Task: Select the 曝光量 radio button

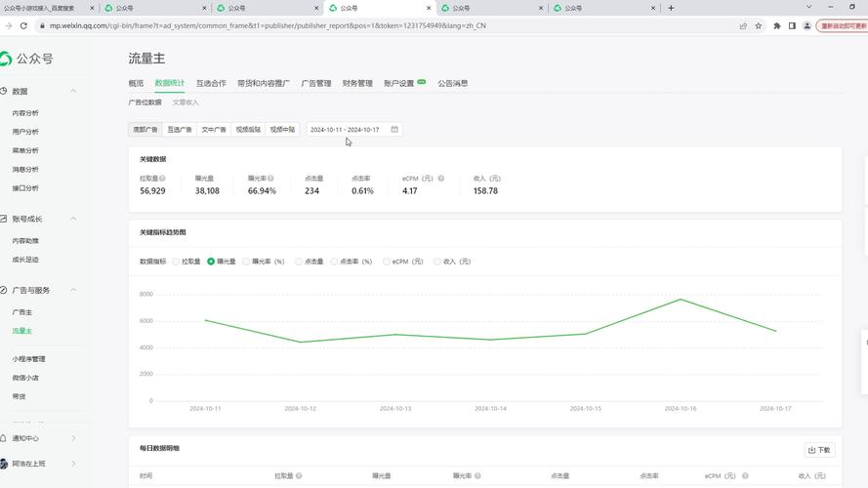Action: click(x=211, y=262)
